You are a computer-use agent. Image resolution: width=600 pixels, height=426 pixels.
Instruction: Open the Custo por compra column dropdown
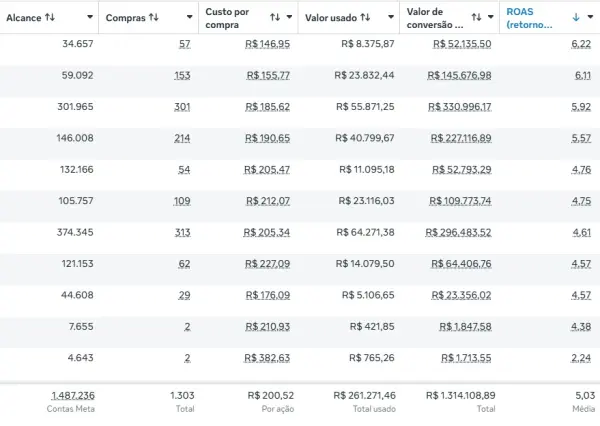pos(289,17)
